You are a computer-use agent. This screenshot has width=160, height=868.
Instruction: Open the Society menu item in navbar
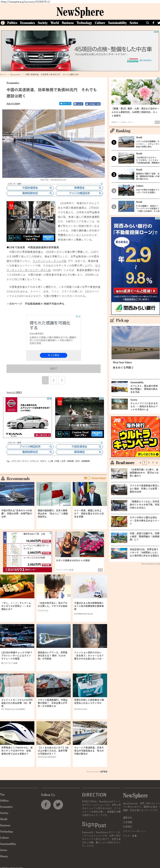(43, 23)
